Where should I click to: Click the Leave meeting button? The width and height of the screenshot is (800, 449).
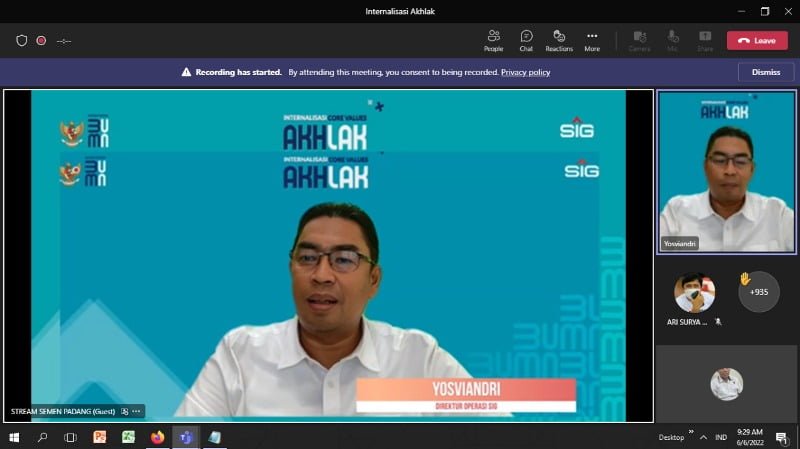coord(757,41)
